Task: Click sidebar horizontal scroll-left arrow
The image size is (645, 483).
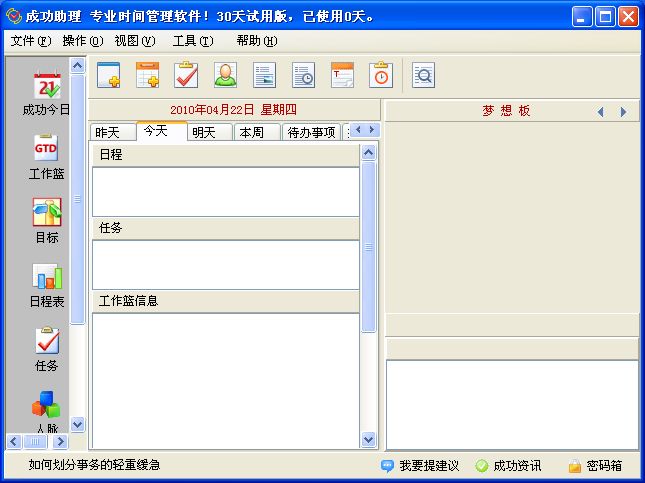Action: pos(14,442)
